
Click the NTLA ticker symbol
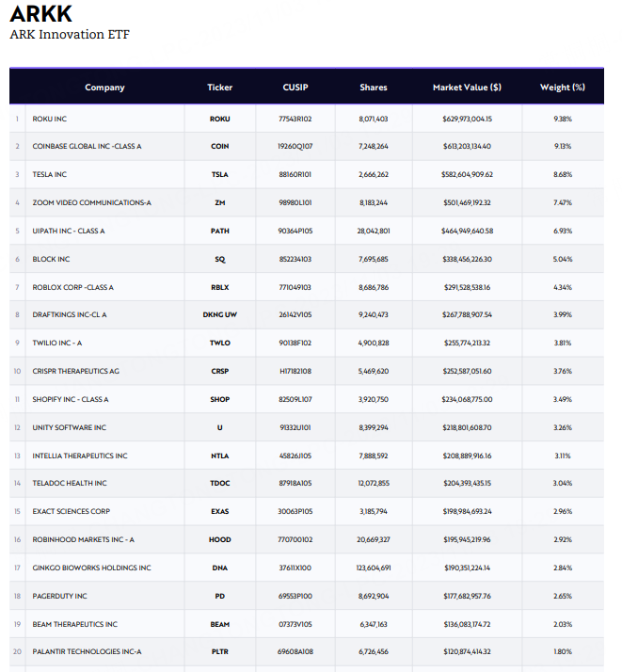tap(220, 456)
